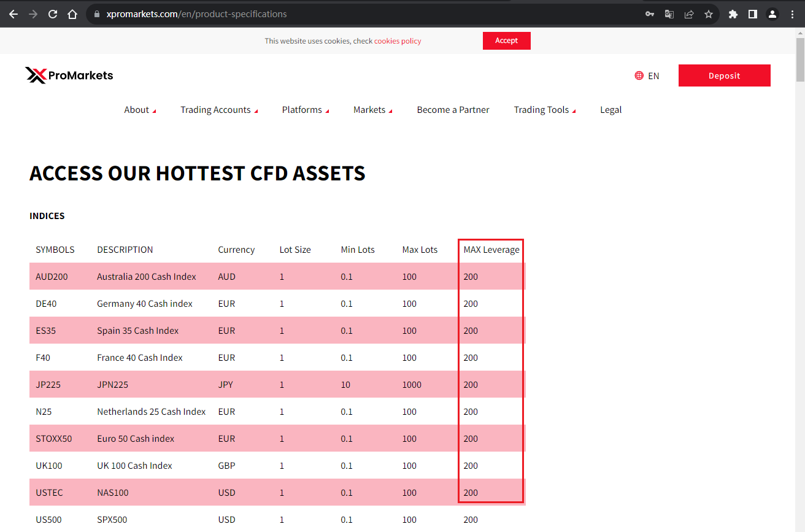Click the red Deposit button

725,75
